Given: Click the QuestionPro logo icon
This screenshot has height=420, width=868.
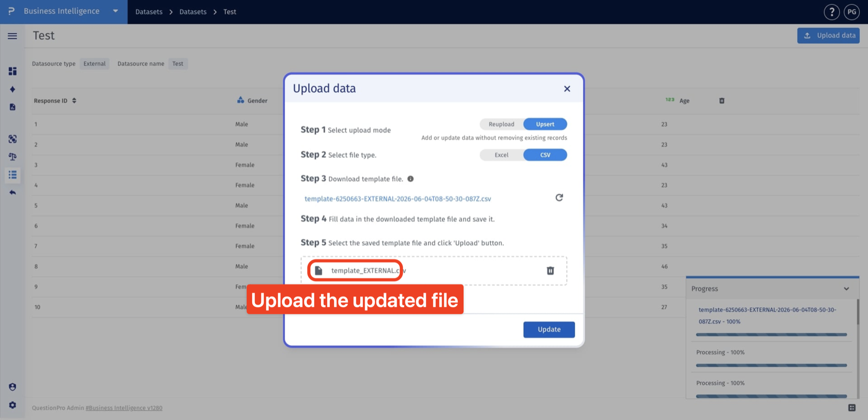Looking at the screenshot, I should click(11, 11).
